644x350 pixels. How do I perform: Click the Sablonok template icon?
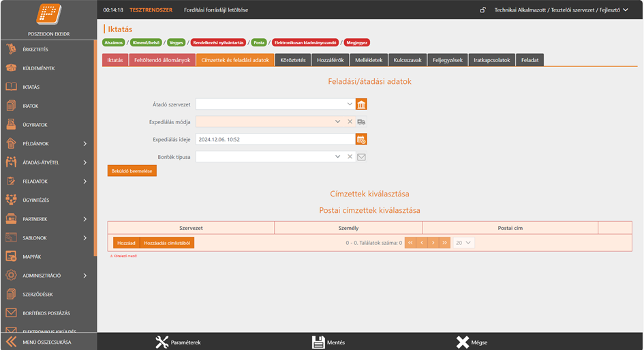coord(11,237)
